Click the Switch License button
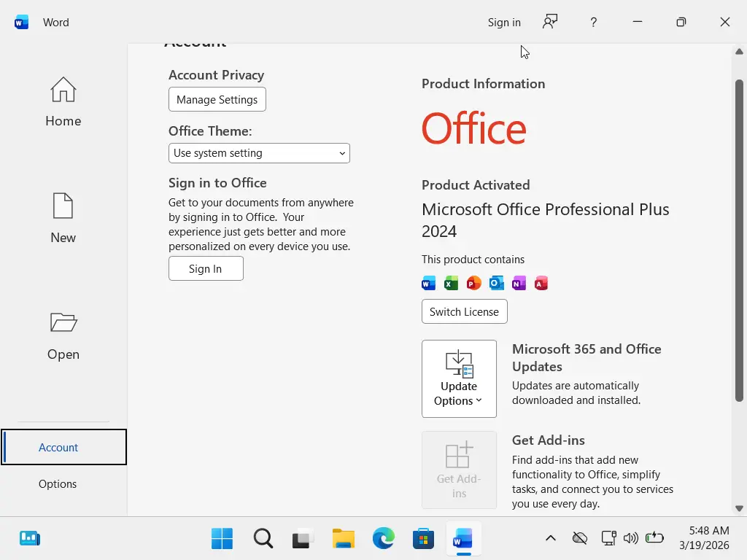The width and height of the screenshot is (747, 560). pos(465,311)
